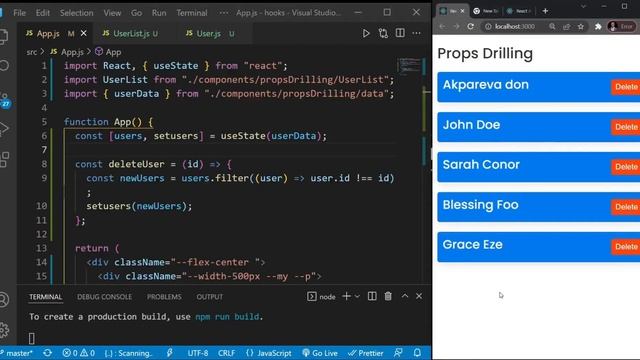This screenshot has width=640, height=360.
Task: Open editor More Actions ellipsis
Action: [x=416, y=33]
